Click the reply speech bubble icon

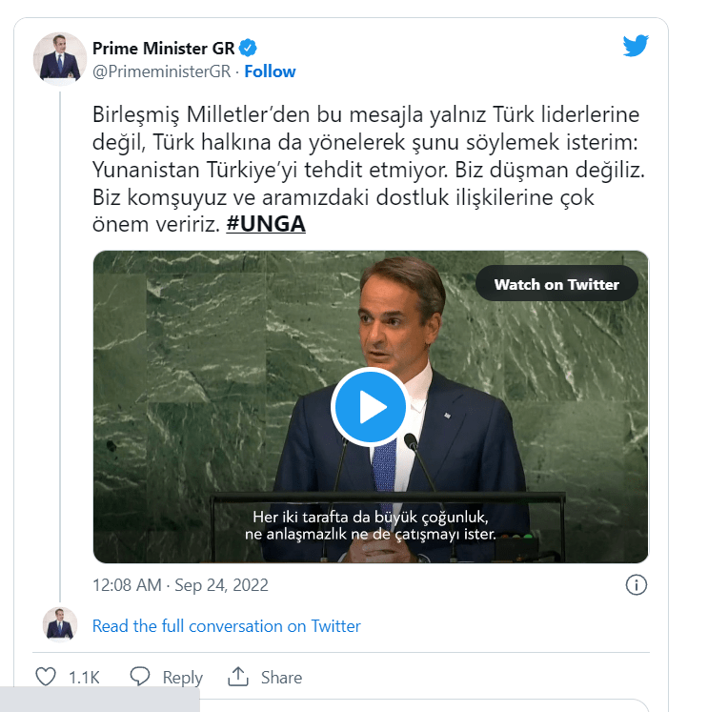(x=140, y=677)
